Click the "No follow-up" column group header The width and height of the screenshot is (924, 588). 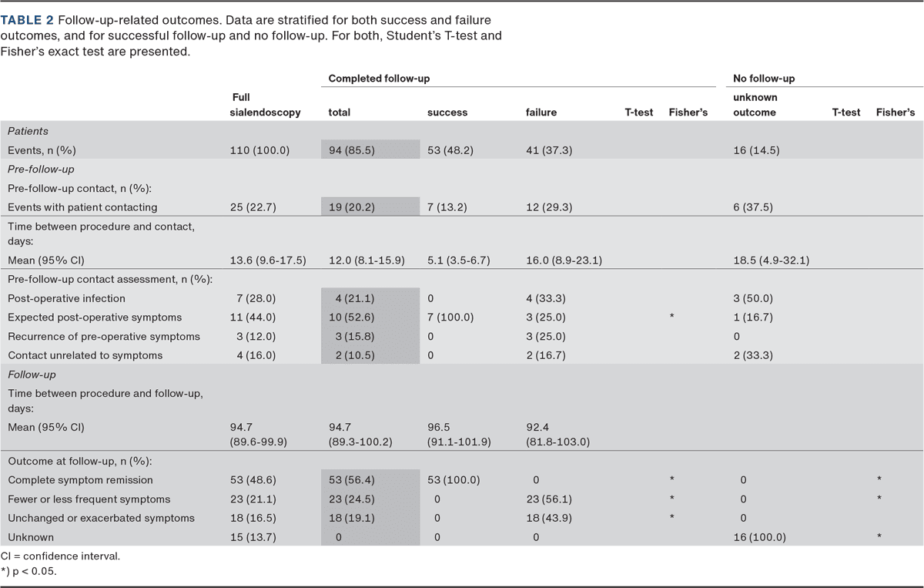pyautogui.click(x=764, y=79)
